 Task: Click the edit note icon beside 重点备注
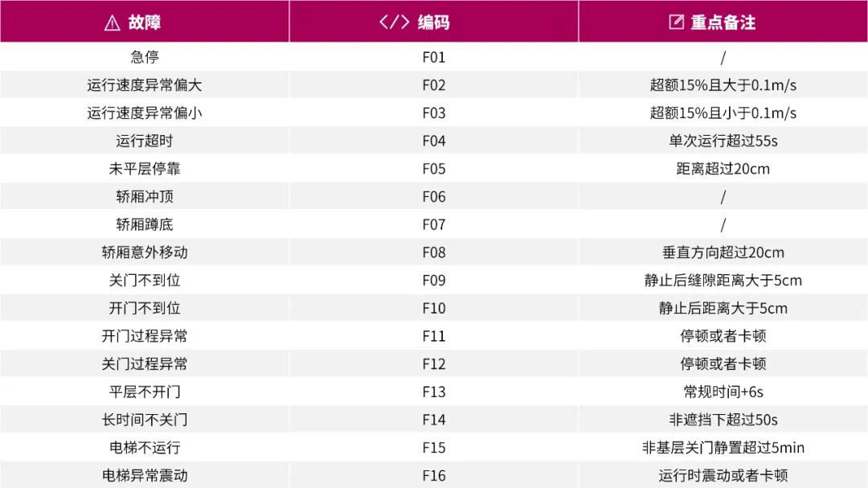point(677,23)
